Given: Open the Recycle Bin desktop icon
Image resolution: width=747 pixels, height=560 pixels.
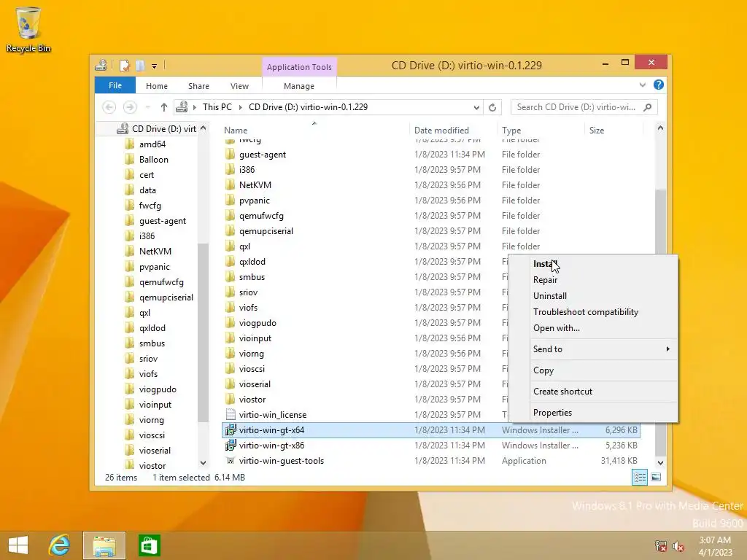Looking at the screenshot, I should 28,29.
